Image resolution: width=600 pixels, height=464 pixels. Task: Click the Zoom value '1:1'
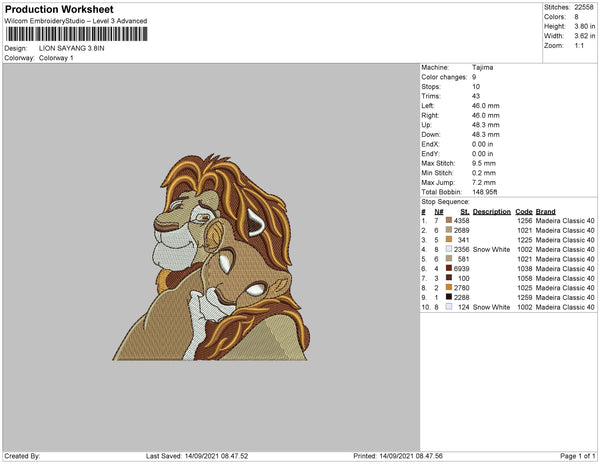[579, 46]
